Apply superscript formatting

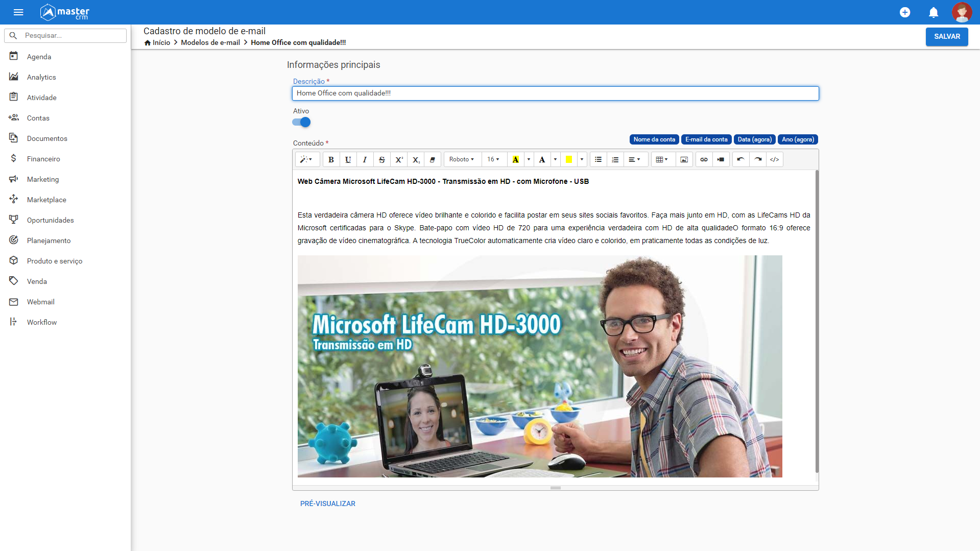pyautogui.click(x=399, y=159)
